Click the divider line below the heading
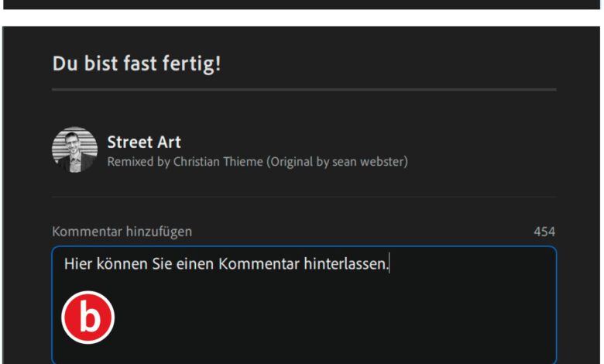This screenshot has width=604, height=364. pos(304,90)
